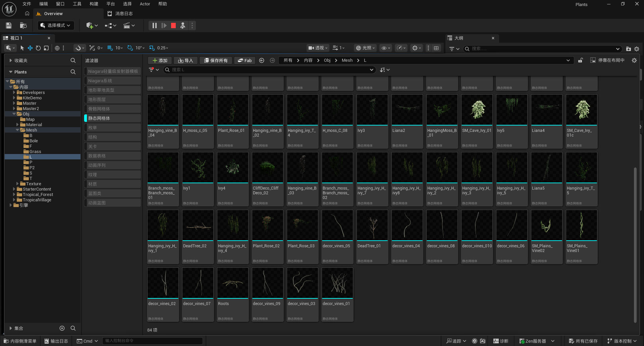Add new folder in outliner
The image size is (644, 346).
pos(628,49)
